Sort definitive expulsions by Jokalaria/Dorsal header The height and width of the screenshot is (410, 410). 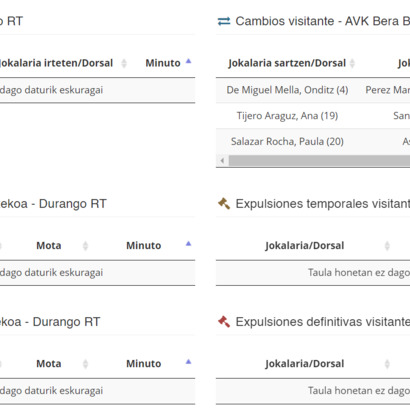point(305,364)
